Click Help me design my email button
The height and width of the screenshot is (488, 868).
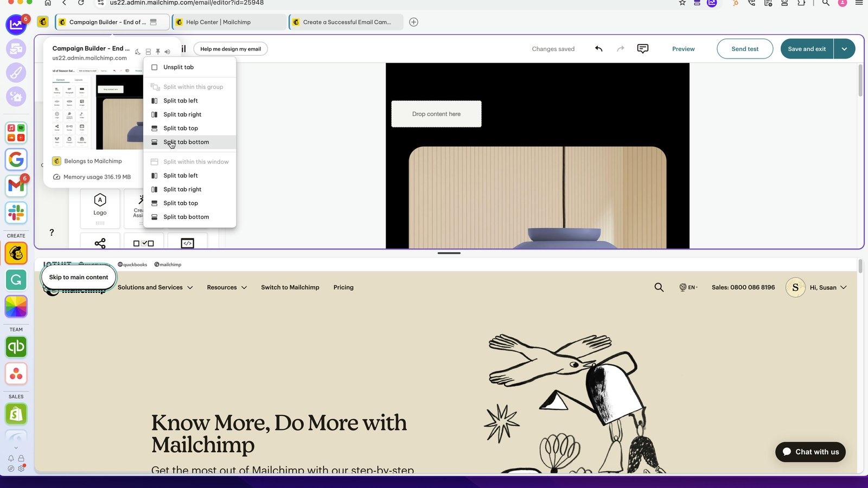pos(231,49)
